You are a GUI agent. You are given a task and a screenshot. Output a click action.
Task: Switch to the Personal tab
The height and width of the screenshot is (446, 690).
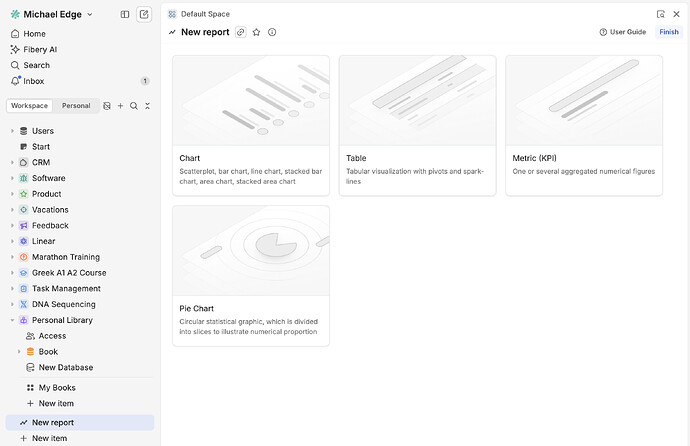coord(76,106)
